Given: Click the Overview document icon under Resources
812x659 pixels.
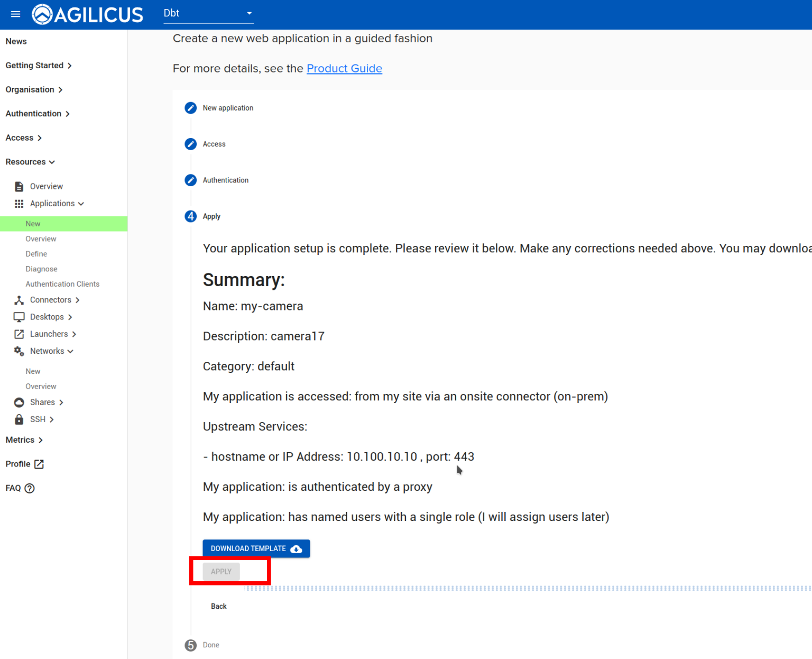Looking at the screenshot, I should click(x=19, y=186).
